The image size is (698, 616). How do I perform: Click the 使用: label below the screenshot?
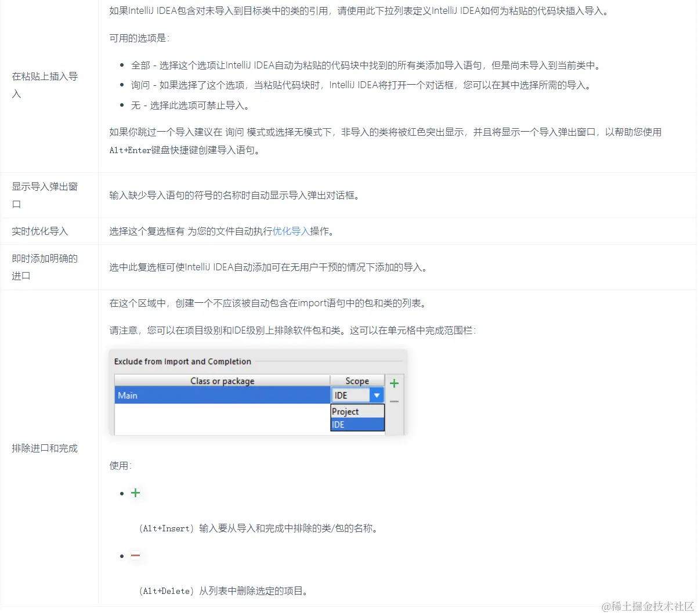[121, 466]
